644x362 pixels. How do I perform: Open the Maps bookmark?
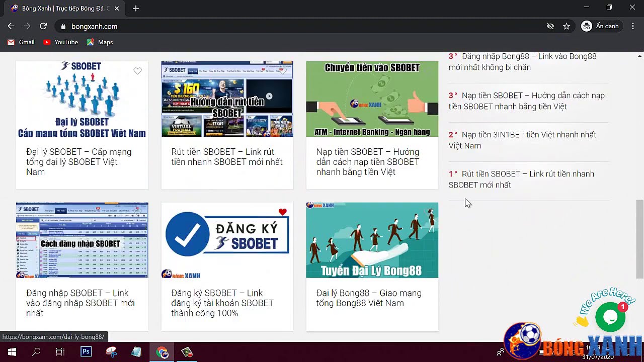(100, 42)
